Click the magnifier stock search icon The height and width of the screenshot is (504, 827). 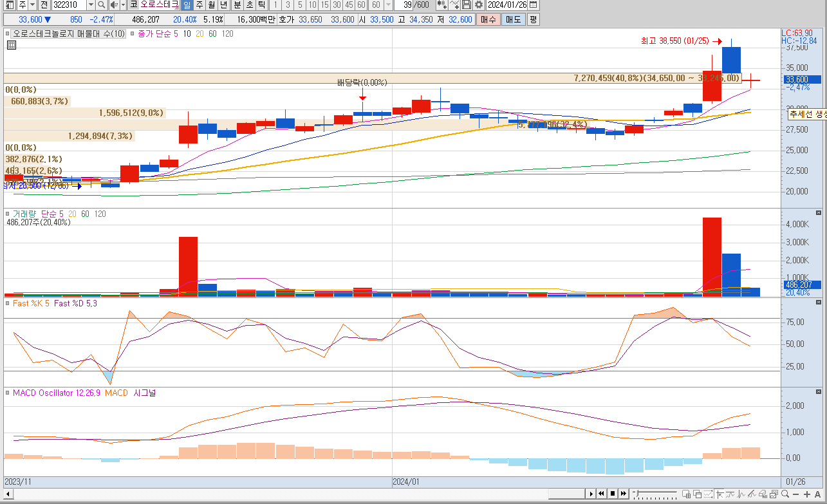(x=101, y=5)
